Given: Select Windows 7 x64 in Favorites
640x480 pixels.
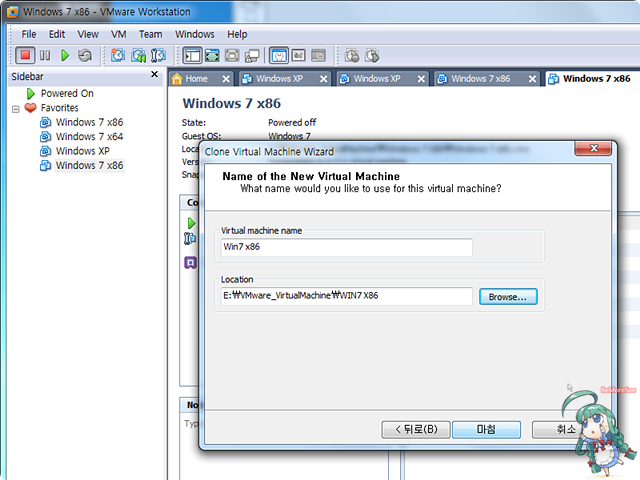Looking at the screenshot, I should pyautogui.click(x=89, y=136).
